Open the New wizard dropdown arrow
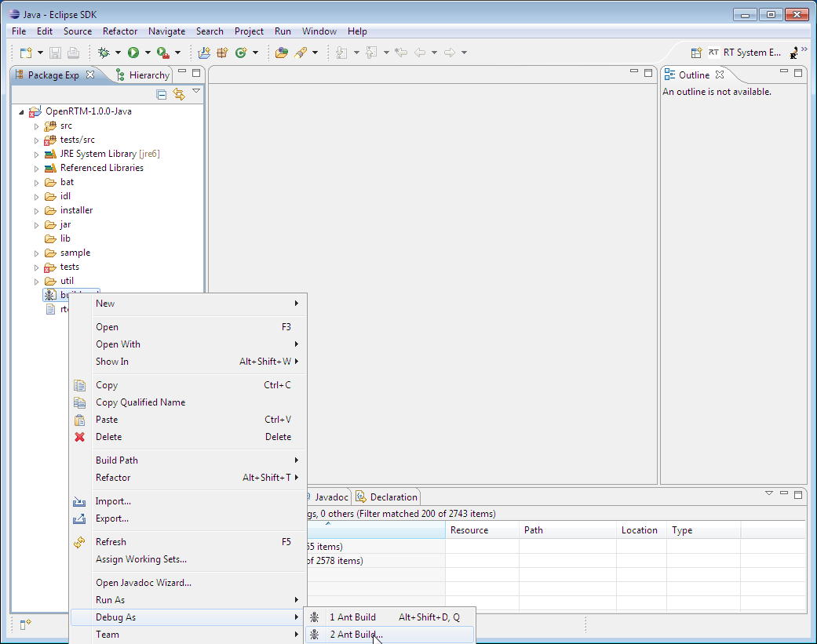Image resolution: width=817 pixels, height=644 pixels. pos(40,53)
